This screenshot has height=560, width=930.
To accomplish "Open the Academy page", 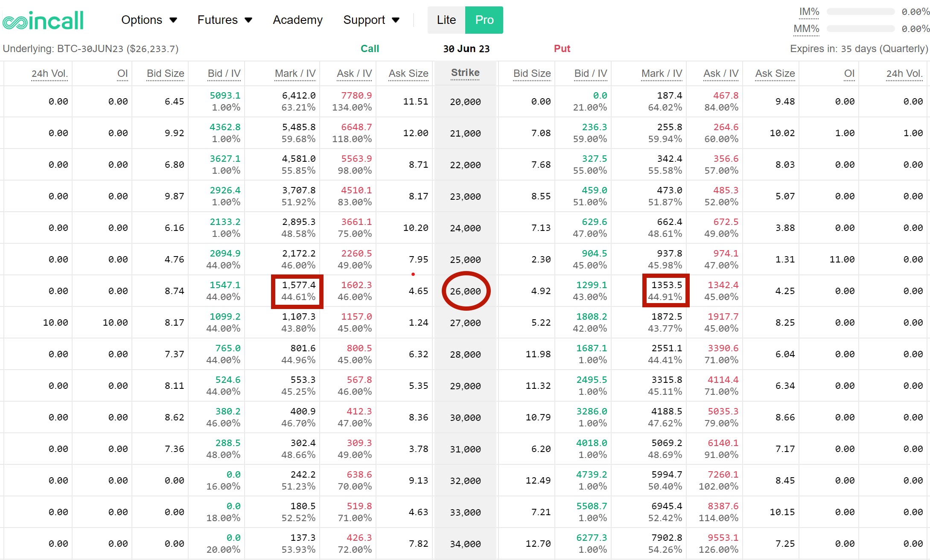I will 297,20.
